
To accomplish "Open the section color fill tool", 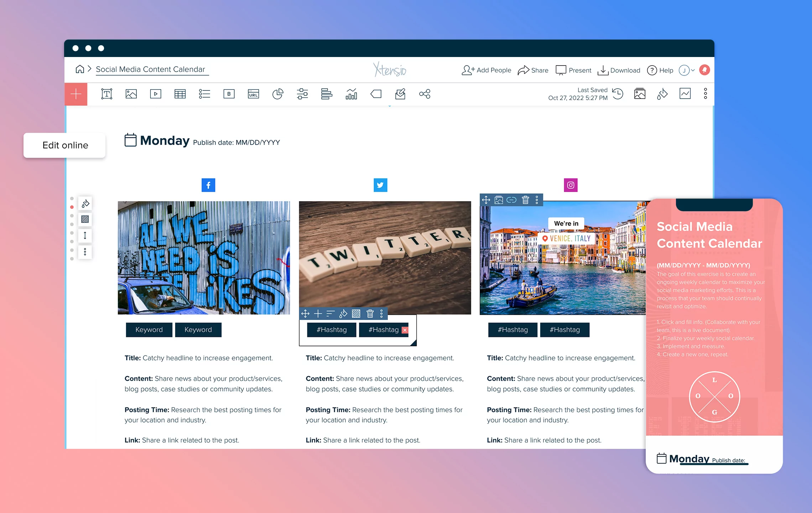I will click(85, 204).
